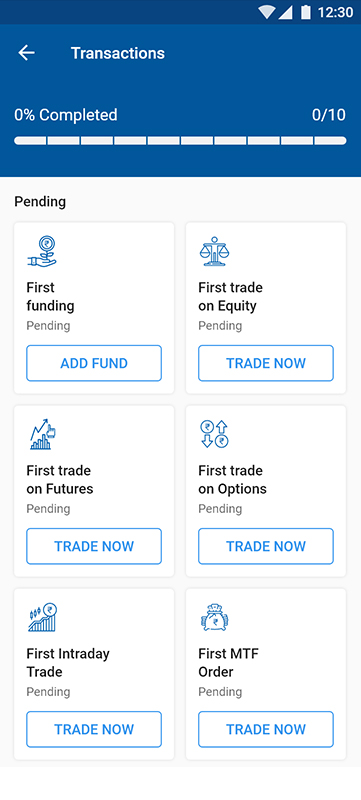
Task: Tap the MTF money bag icon
Action: [214, 617]
